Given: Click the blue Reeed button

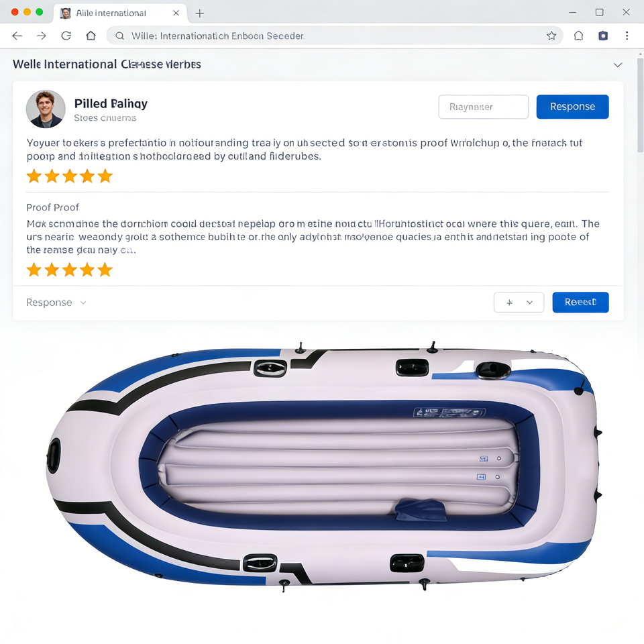Looking at the screenshot, I should [580, 303].
